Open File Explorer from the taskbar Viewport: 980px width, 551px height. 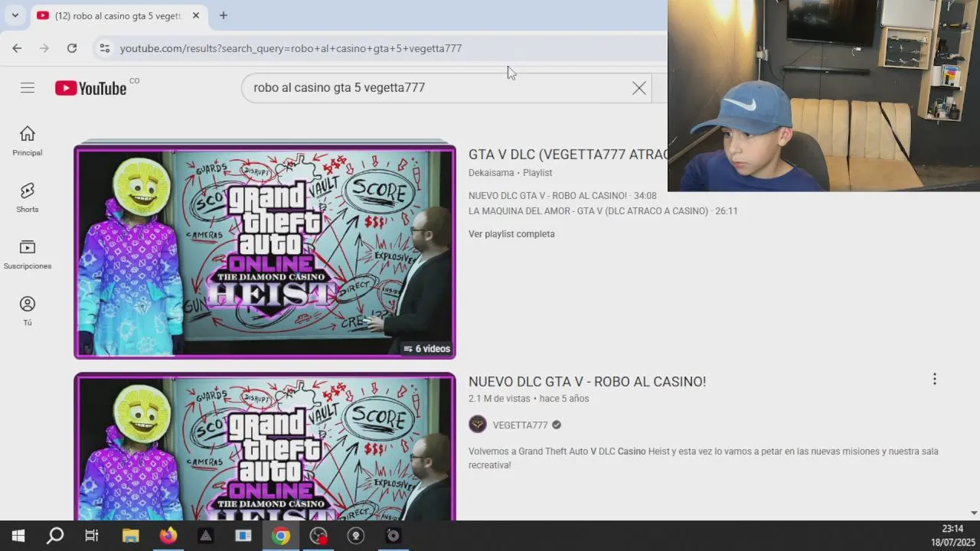(x=131, y=536)
